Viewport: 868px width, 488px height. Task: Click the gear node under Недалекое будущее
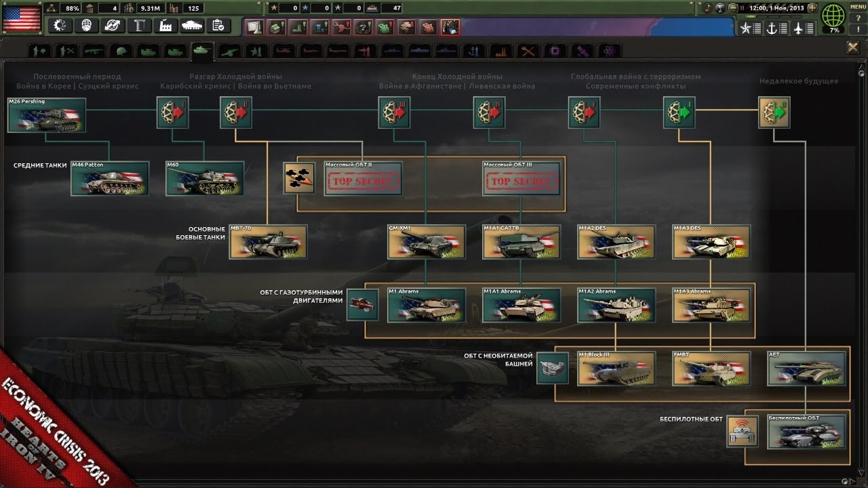point(774,113)
